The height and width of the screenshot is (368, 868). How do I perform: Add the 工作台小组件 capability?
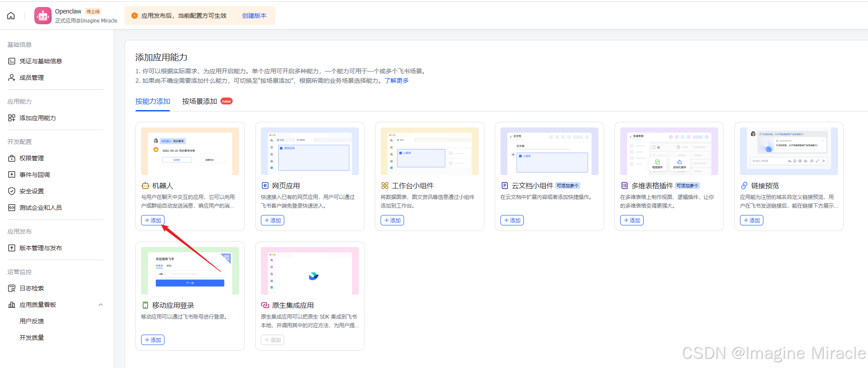(392, 220)
